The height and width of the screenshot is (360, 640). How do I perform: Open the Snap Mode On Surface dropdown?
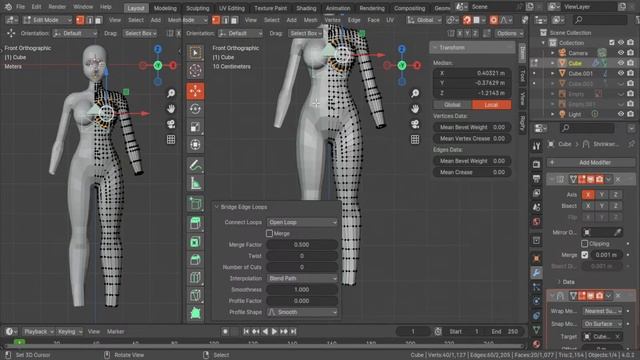click(602, 324)
